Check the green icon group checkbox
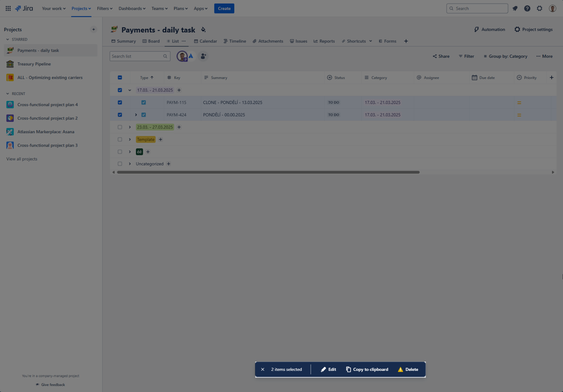Screen dimensions: 563x392 pos(120,152)
